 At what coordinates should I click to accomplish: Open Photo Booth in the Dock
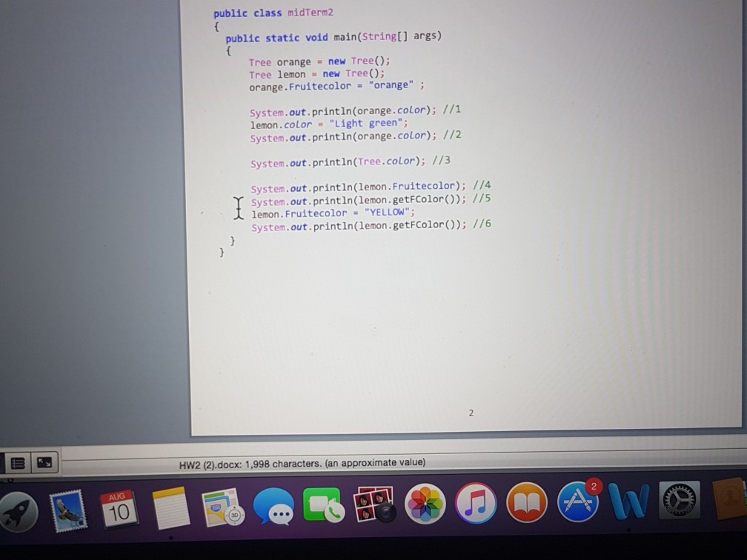coord(375,507)
